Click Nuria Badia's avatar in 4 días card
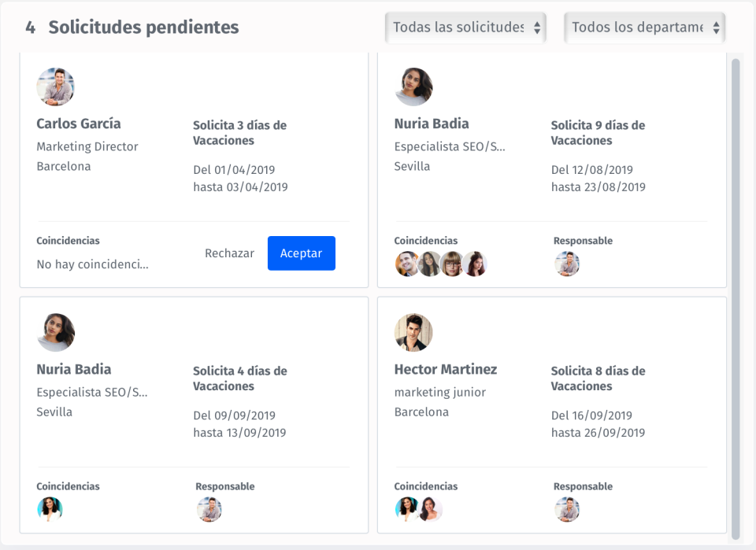This screenshot has width=756, height=550. pyautogui.click(x=56, y=333)
